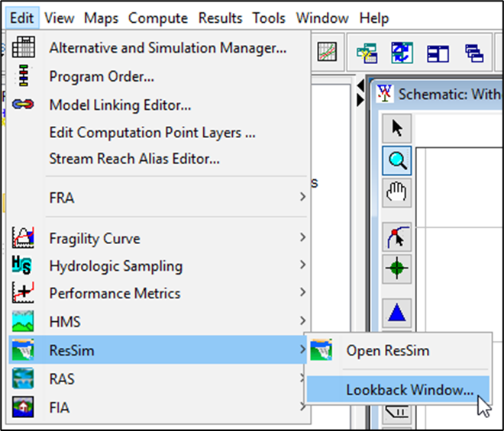Click the Performance Metrics submenu arrow
This screenshot has height=431, width=504.
(302, 292)
